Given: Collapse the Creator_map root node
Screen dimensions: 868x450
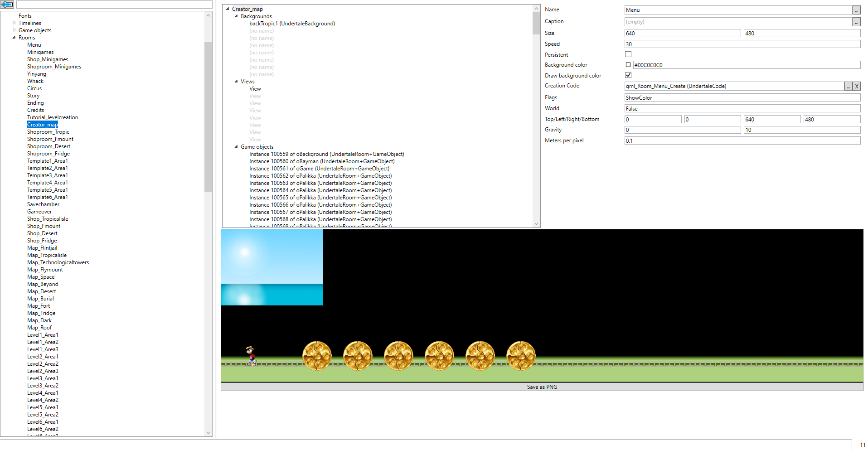Looking at the screenshot, I should click(228, 9).
